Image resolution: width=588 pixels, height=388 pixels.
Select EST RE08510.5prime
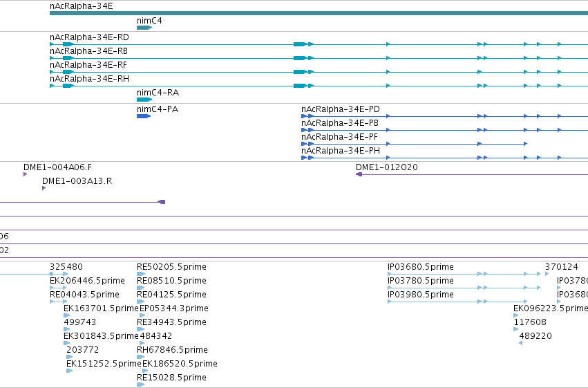[x=171, y=281]
